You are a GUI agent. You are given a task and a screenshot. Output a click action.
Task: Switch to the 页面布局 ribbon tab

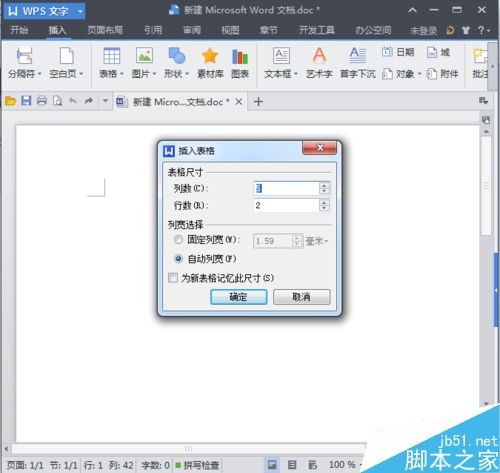point(105,30)
